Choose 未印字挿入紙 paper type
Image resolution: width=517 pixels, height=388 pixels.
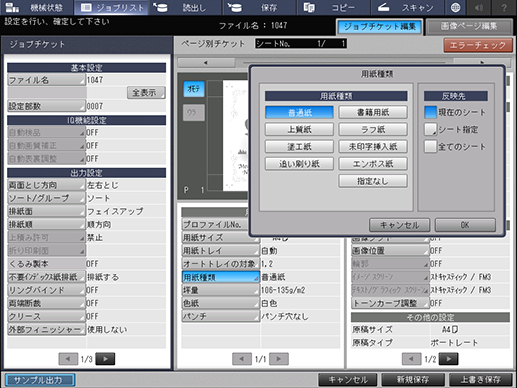coord(373,146)
